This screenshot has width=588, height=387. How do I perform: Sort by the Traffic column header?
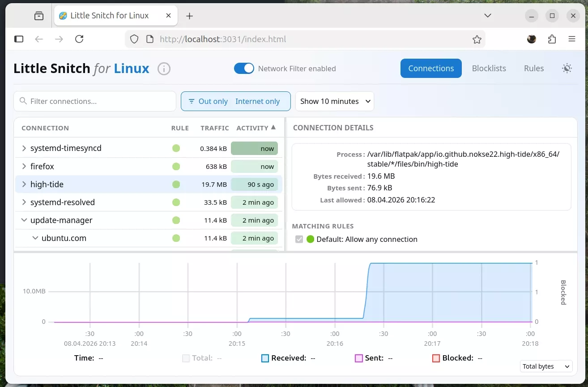215,128
